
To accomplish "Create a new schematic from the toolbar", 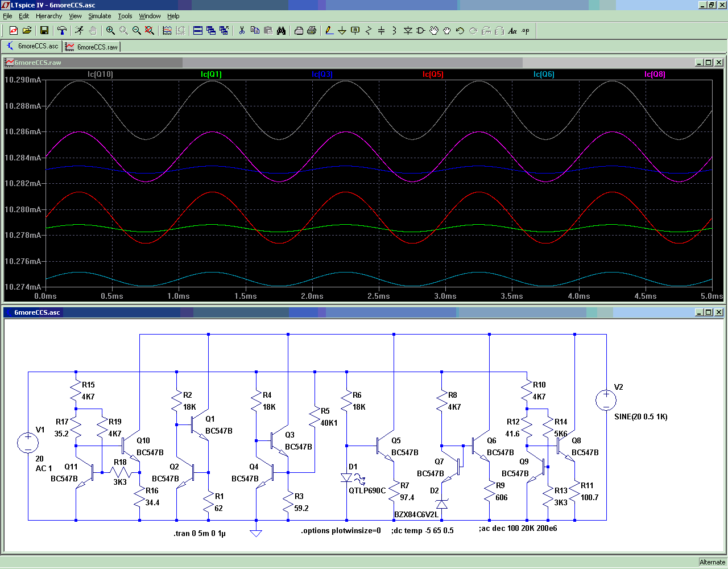I will coord(14,31).
